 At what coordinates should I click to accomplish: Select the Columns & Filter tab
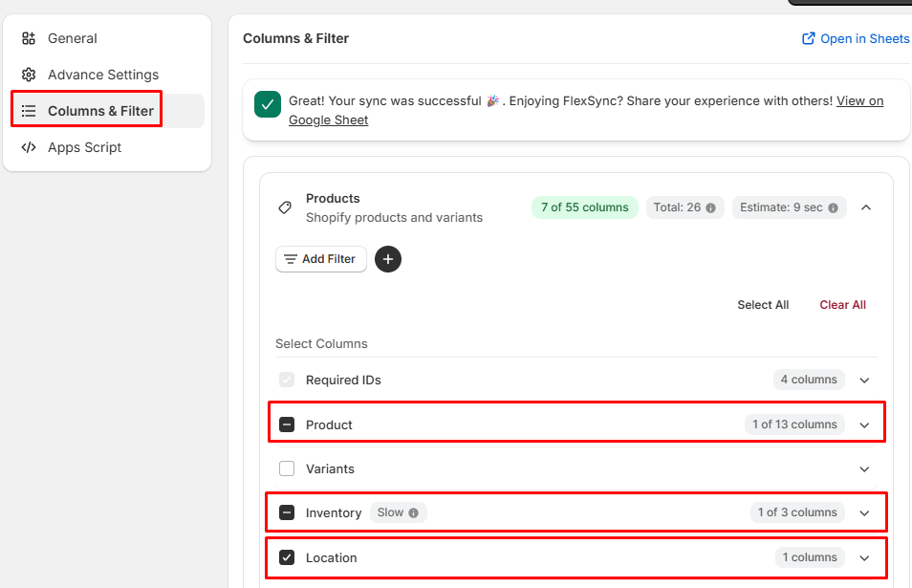[108, 111]
